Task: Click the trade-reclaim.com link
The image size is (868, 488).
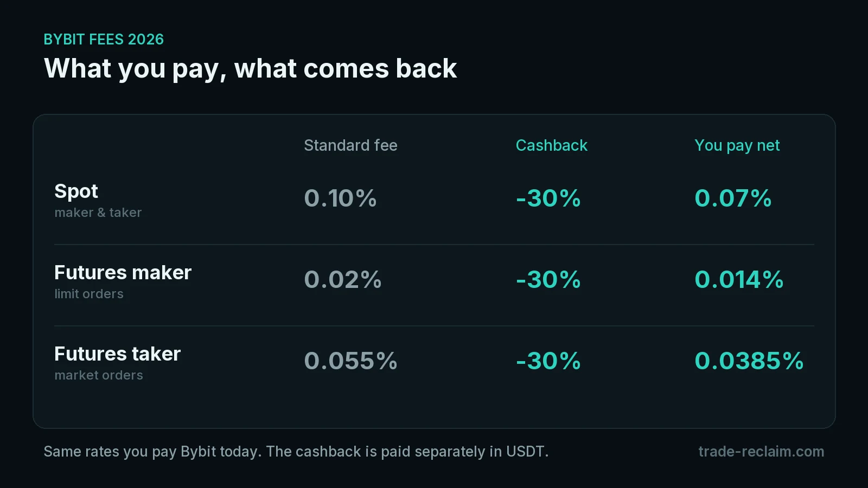Action: click(x=761, y=451)
